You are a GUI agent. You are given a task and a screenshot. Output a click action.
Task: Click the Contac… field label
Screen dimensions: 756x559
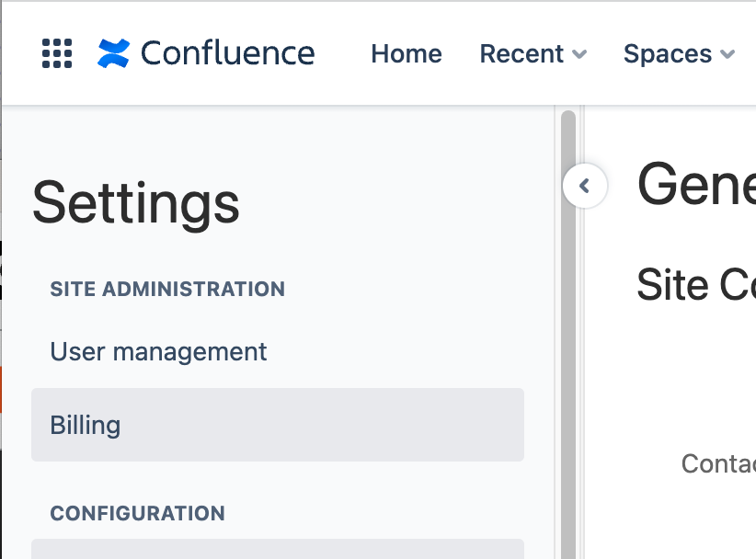pos(717,463)
